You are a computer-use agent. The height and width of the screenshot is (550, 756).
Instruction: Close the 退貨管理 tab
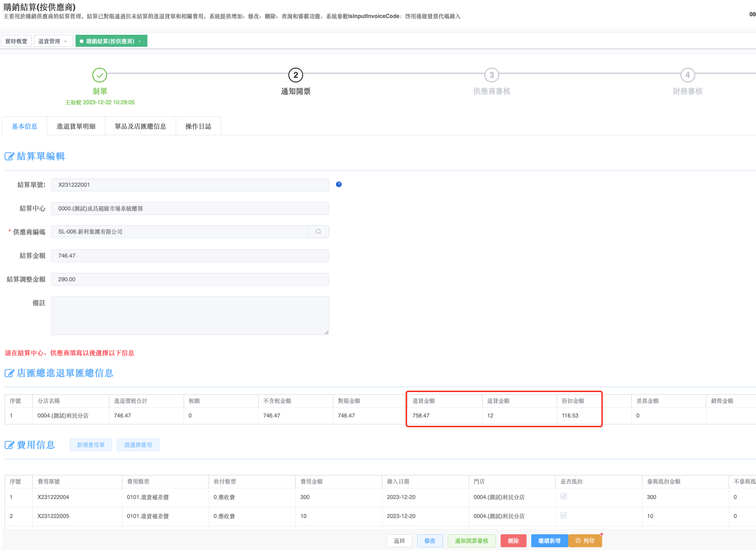tap(65, 42)
